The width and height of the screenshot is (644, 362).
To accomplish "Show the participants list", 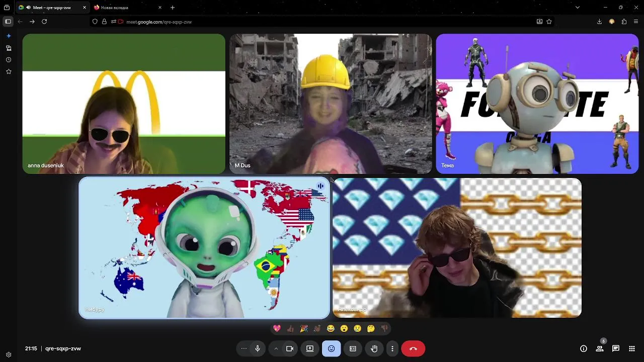I will [600, 348].
